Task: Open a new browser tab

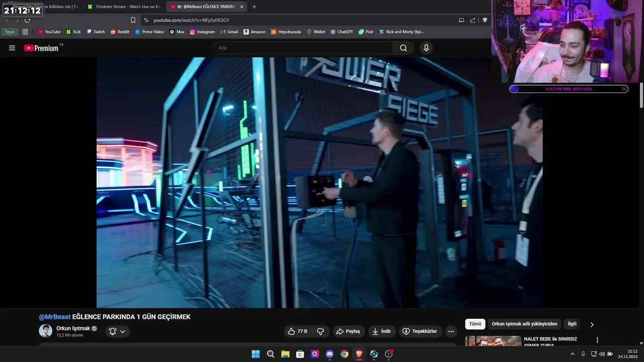Action: [x=254, y=7]
